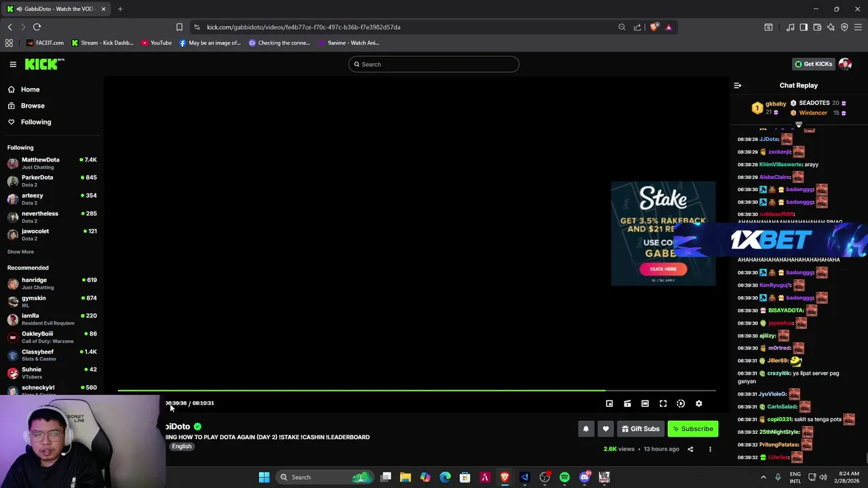Click the browser address bar URL
The width and height of the screenshot is (868, 488).
click(x=303, y=27)
